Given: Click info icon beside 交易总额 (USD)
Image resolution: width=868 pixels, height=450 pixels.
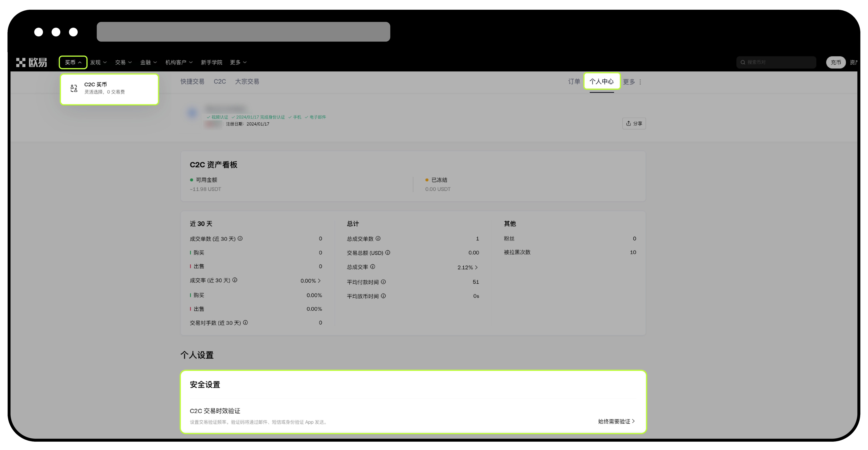Looking at the screenshot, I should (x=388, y=253).
